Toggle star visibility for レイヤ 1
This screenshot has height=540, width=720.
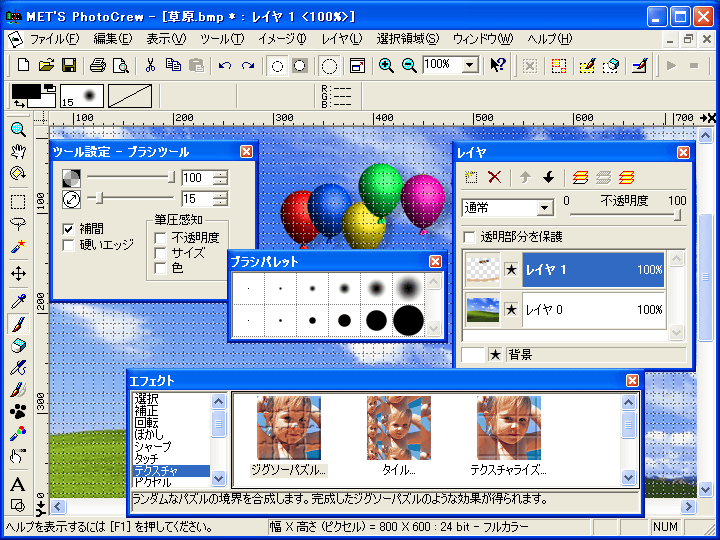click(511, 270)
